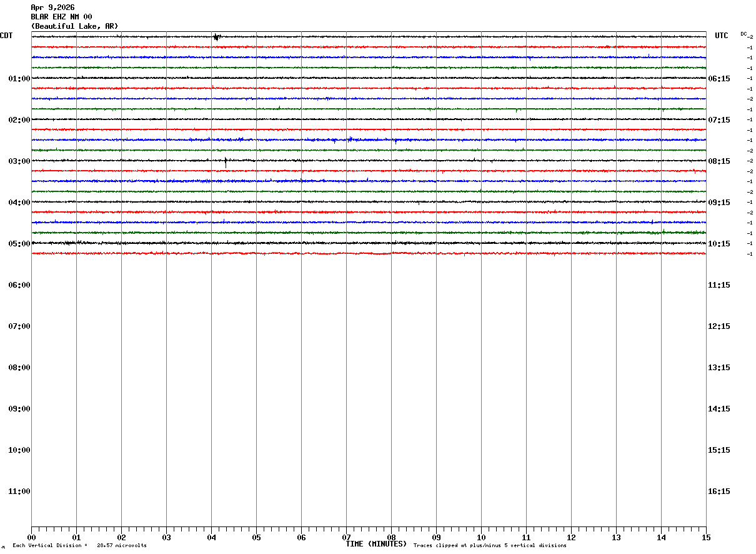
Task: Select the 01:00 CDT time label
Action: tap(19, 79)
